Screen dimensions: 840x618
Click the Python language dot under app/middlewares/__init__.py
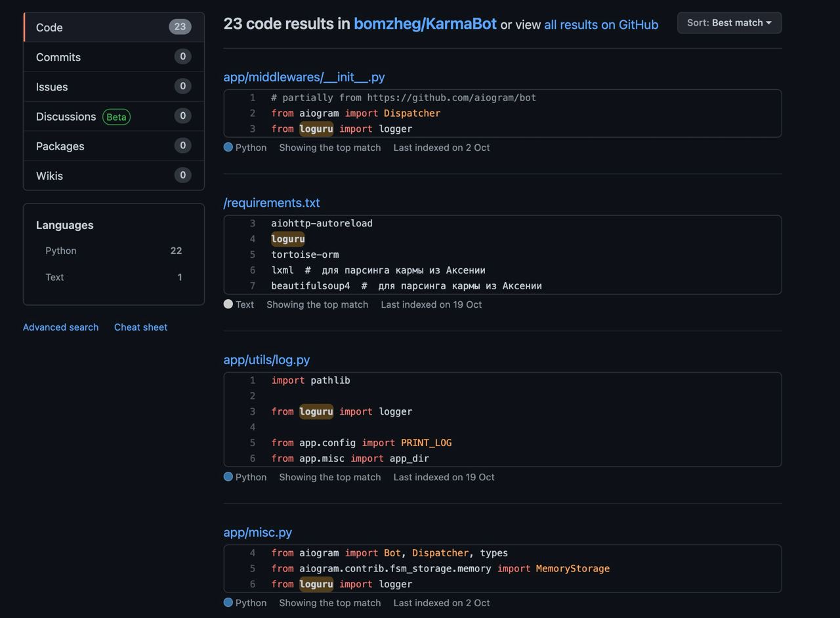[228, 148]
